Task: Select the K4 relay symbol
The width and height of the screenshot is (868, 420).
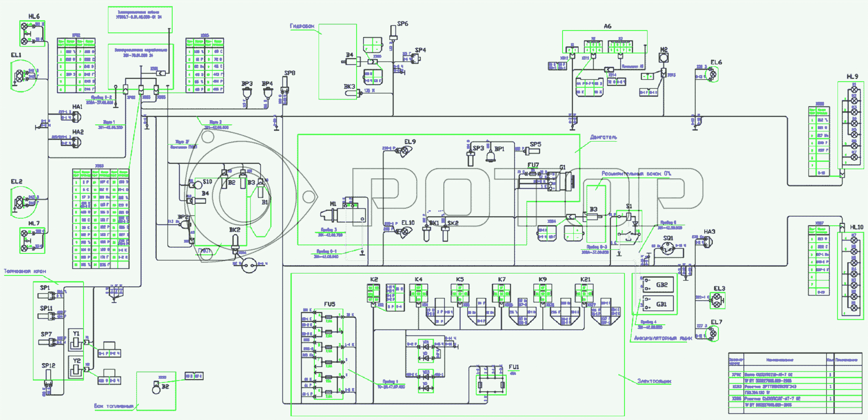Action: pos(419,293)
